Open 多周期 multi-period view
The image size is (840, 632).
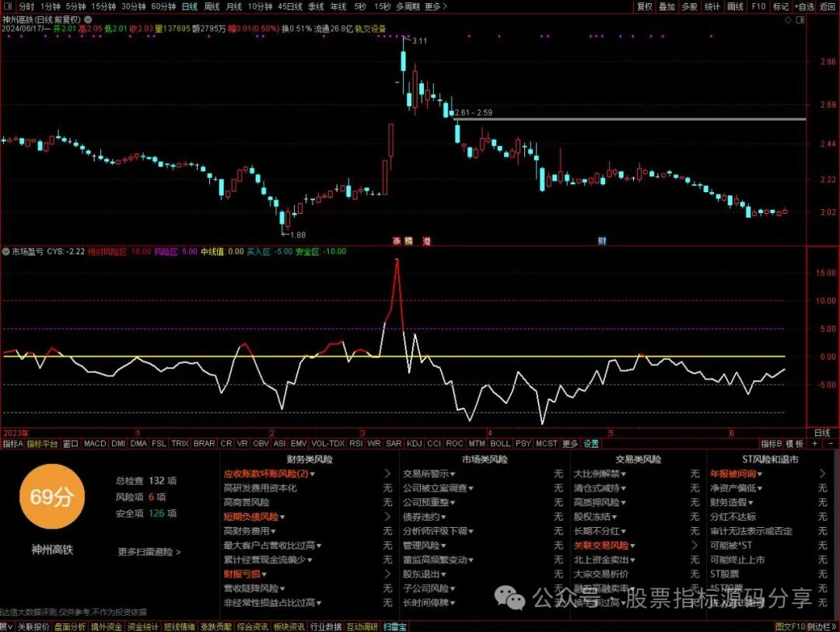pos(408,6)
